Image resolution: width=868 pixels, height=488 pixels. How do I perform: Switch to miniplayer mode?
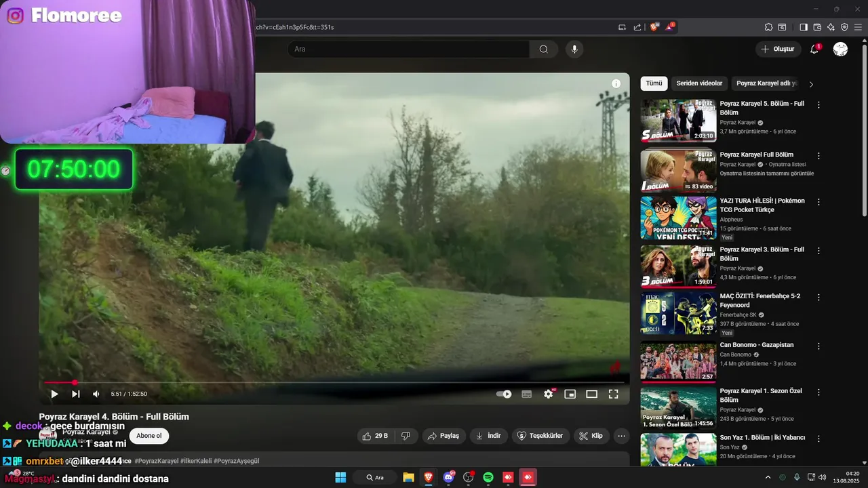click(570, 394)
